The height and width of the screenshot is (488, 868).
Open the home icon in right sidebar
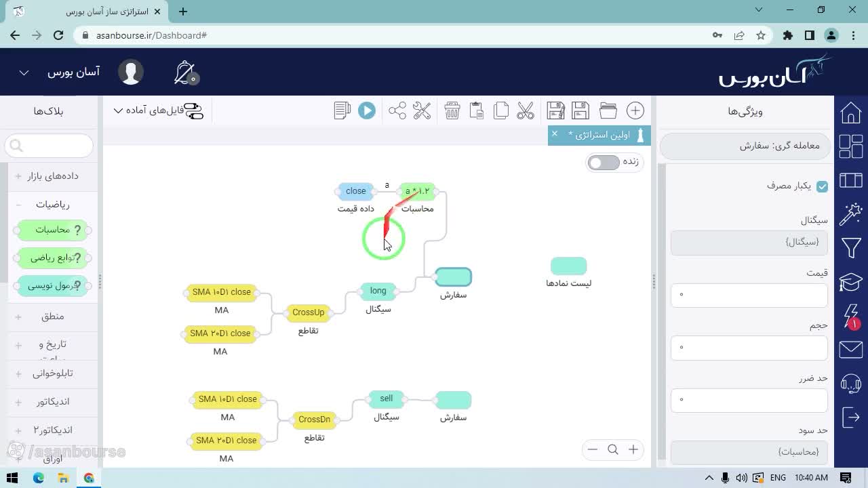tap(851, 113)
